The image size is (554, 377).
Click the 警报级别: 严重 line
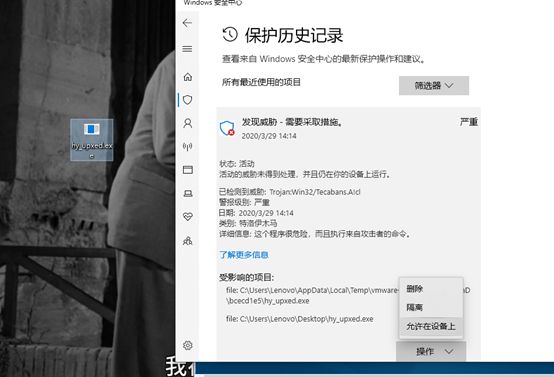pos(244,202)
